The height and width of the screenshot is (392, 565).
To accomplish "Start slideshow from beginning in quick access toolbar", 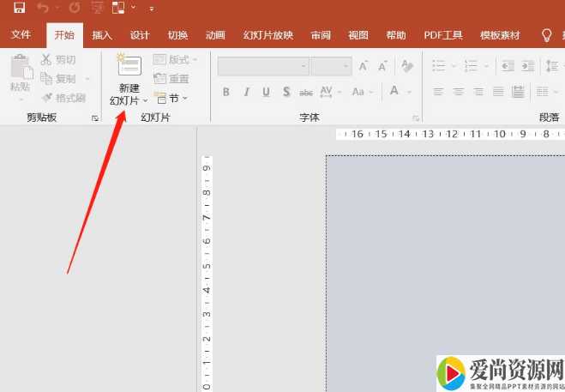I will tap(97, 8).
